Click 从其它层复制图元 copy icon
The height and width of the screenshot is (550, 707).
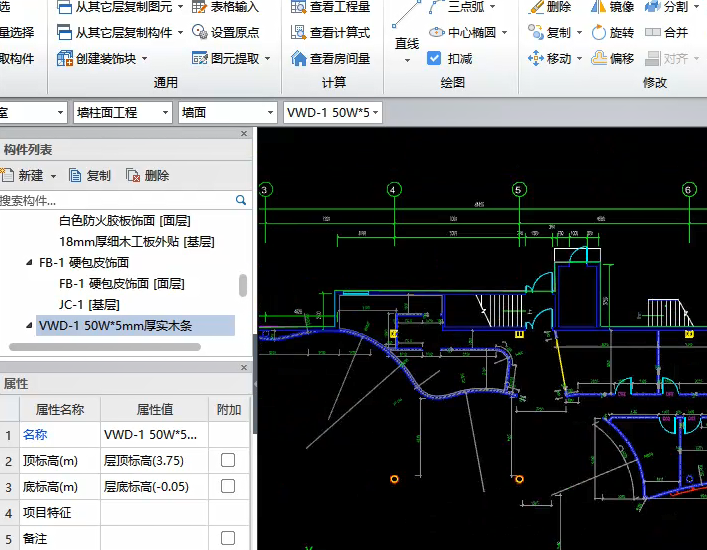tap(64, 7)
